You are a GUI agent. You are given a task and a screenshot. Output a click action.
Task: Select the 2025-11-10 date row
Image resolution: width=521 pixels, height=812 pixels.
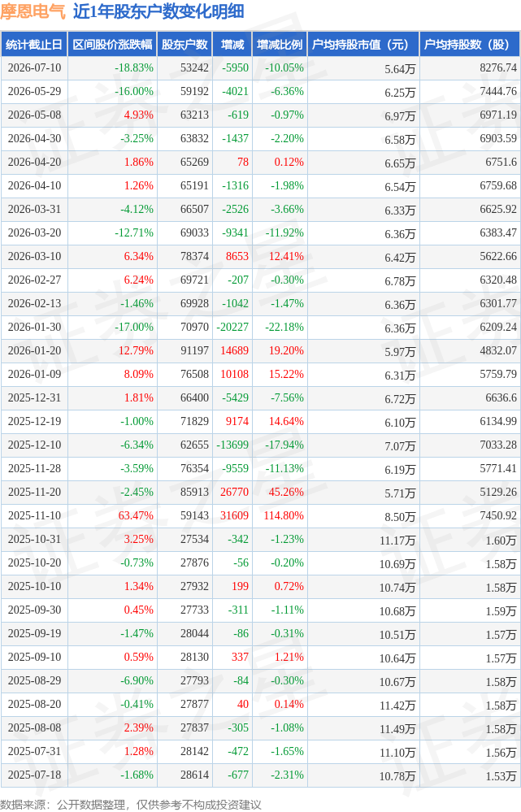click(x=260, y=516)
